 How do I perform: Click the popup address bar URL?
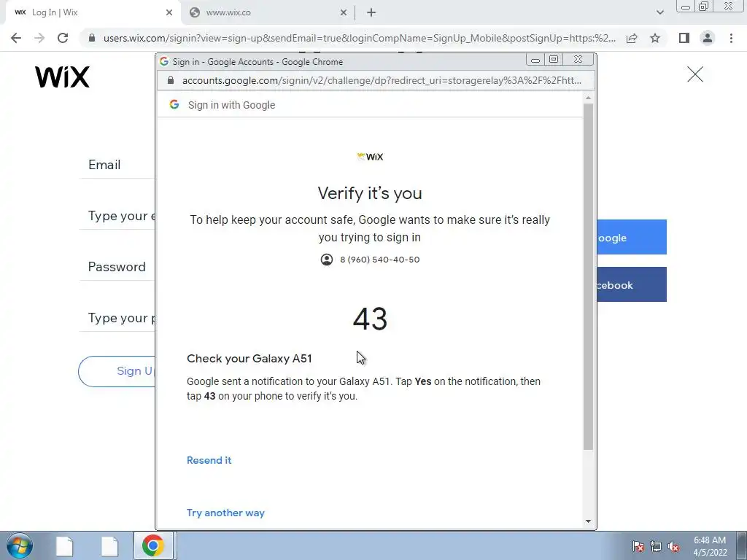point(381,80)
